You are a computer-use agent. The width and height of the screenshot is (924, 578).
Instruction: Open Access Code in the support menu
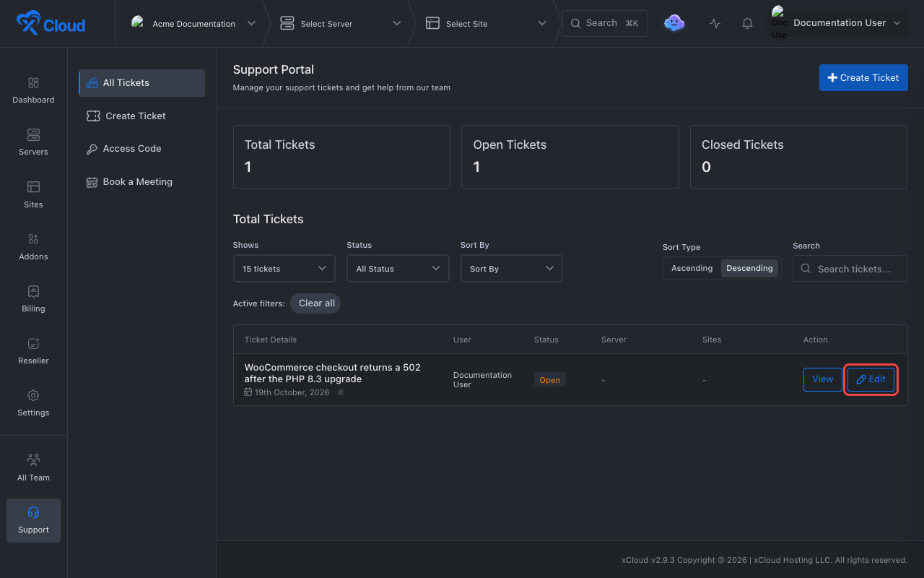tap(141, 149)
